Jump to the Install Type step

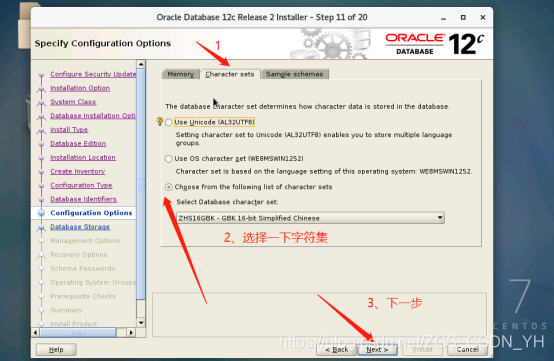coord(69,130)
